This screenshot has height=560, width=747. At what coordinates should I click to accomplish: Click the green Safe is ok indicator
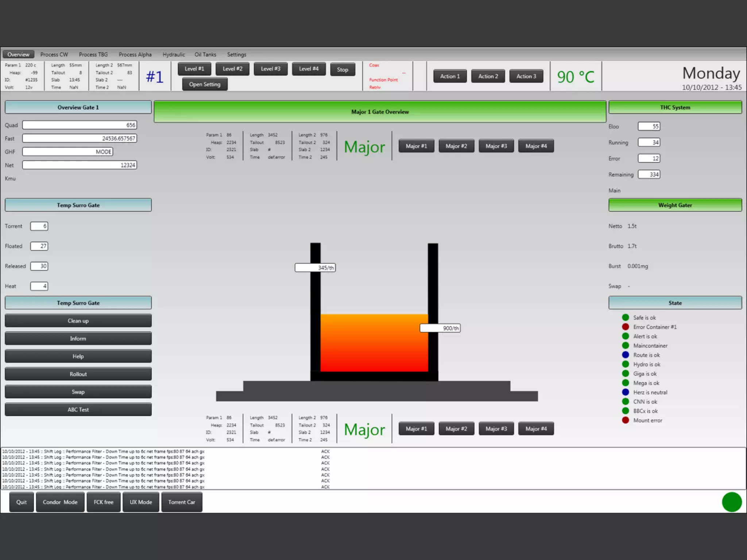[626, 317]
